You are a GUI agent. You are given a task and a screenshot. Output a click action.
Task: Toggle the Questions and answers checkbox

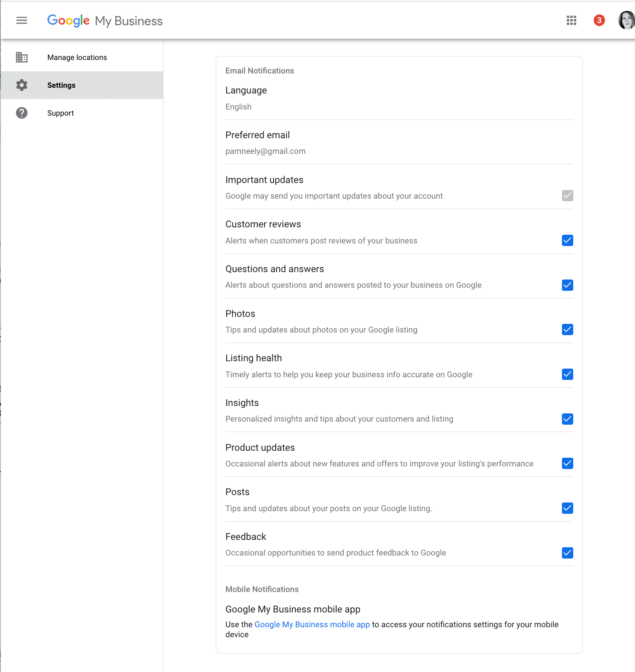(568, 285)
